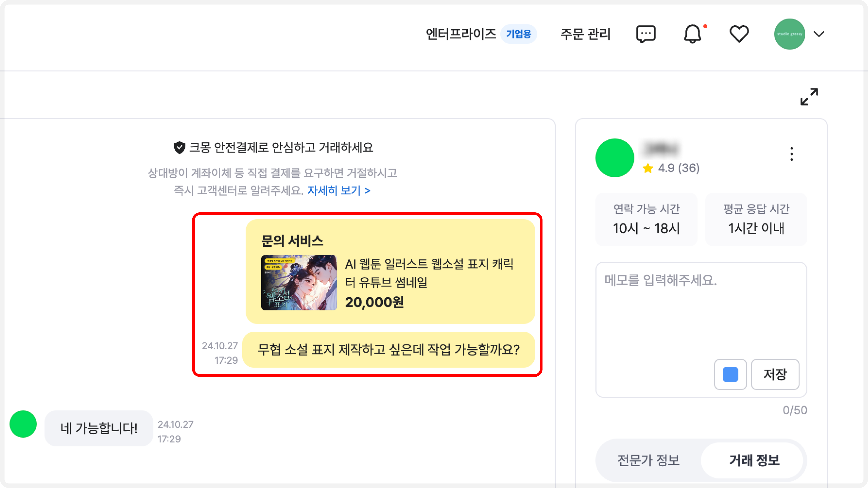This screenshot has width=868, height=488.
Task: Switch to the 거래 정보 tab
Action: pos(754,460)
